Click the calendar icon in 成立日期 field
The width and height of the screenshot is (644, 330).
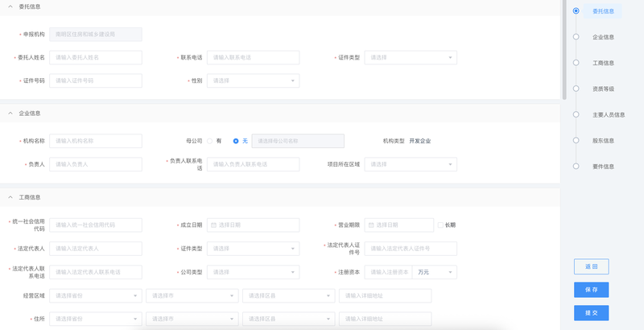pos(213,225)
